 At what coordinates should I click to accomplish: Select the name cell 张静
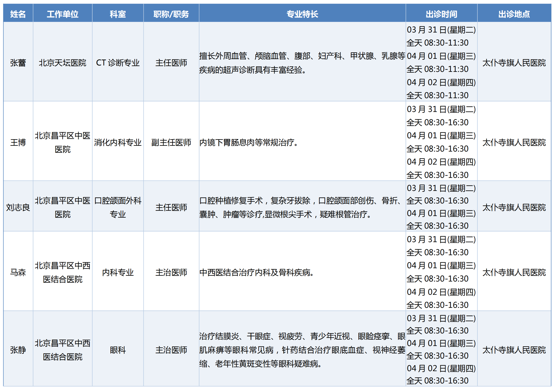(x=18, y=350)
